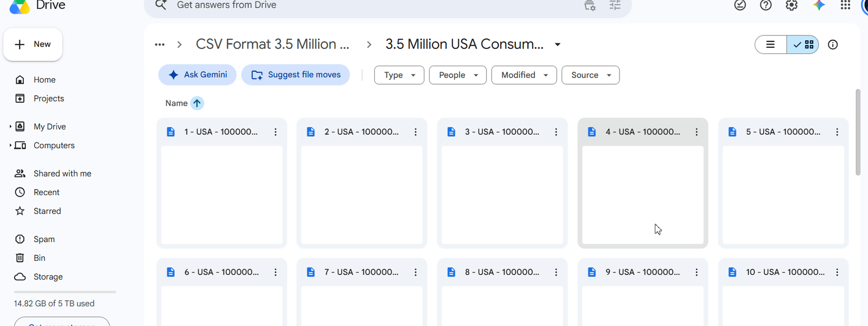This screenshot has width=868, height=326.
Task: Open Bin in sidebar
Action: [40, 258]
